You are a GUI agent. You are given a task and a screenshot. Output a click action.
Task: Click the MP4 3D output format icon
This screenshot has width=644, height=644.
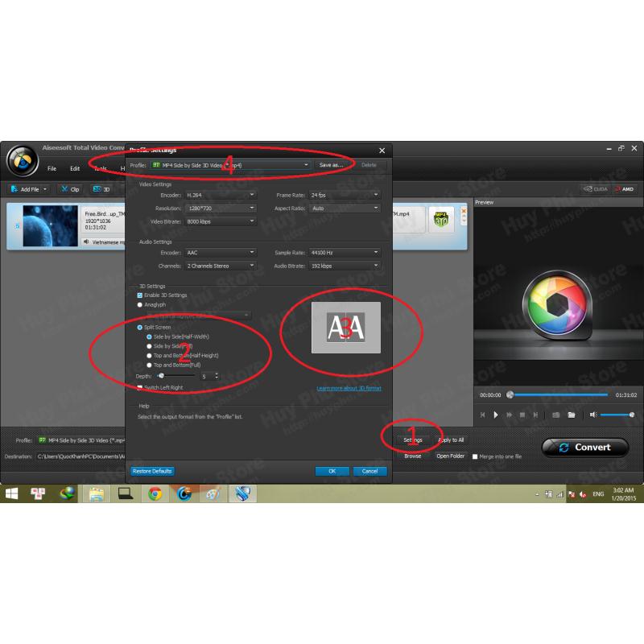[441, 220]
